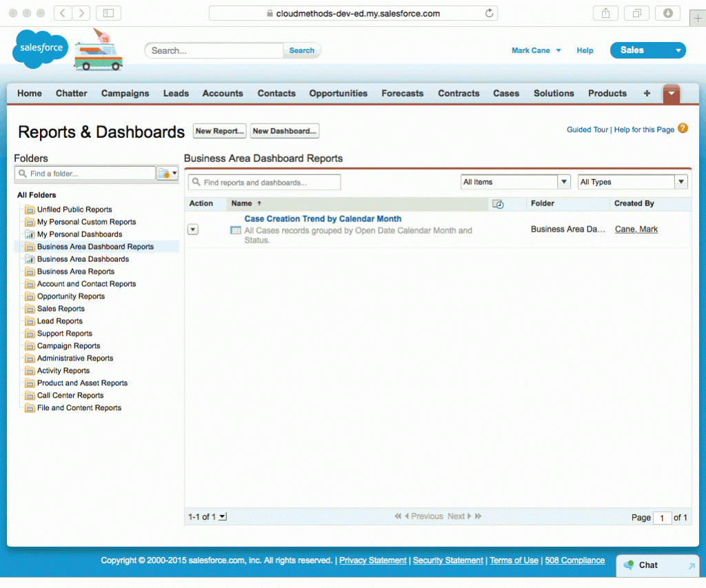
Task: Go to the Opportunities tab
Action: point(338,93)
